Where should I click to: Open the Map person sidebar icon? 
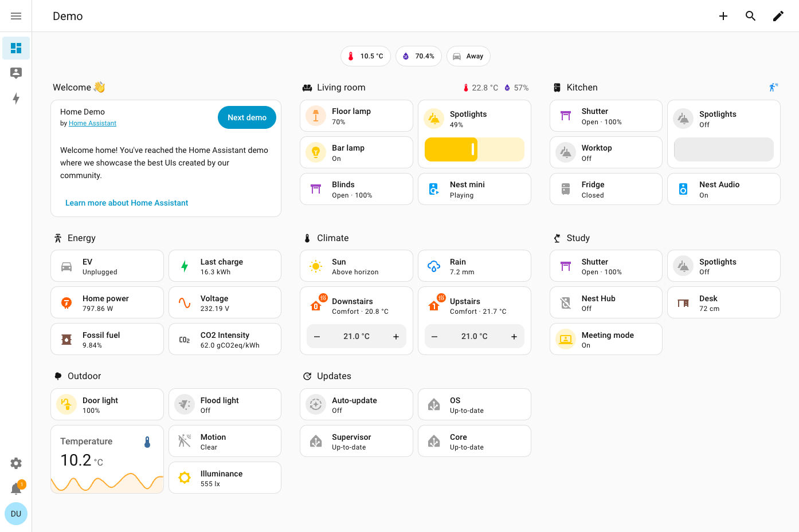[x=16, y=73]
